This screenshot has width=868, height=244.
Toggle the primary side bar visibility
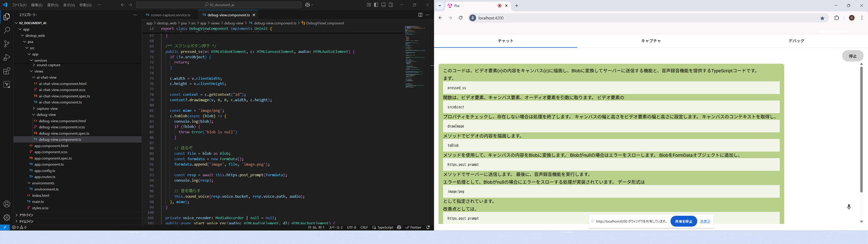click(376, 5)
